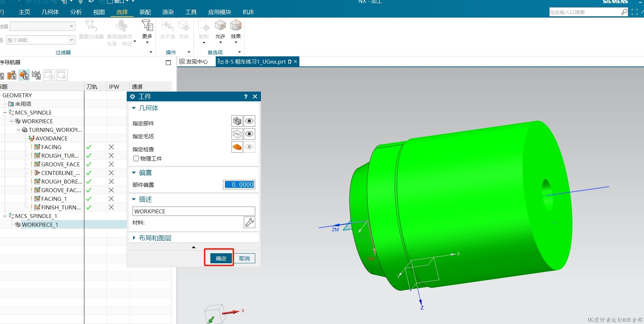Image resolution: width=644 pixels, height=324 pixels.
Task: Click the FACING operation icon
Action: point(37,147)
